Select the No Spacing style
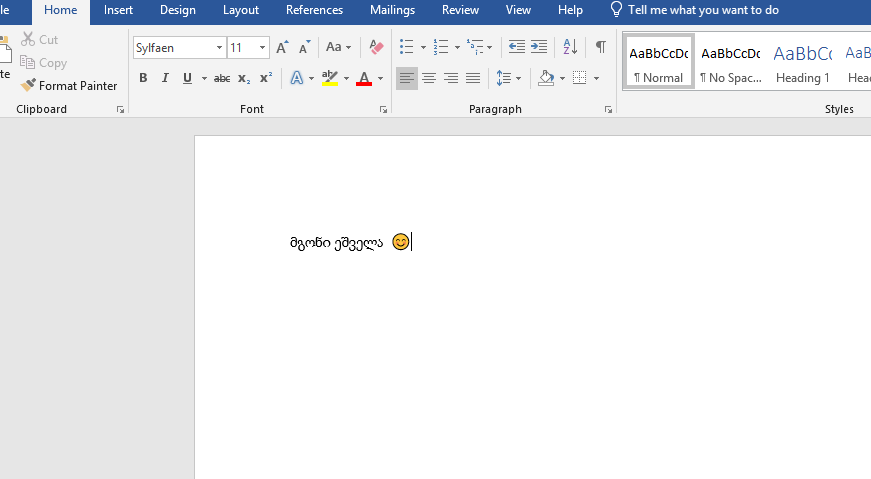This screenshot has width=871, height=479. click(x=730, y=63)
